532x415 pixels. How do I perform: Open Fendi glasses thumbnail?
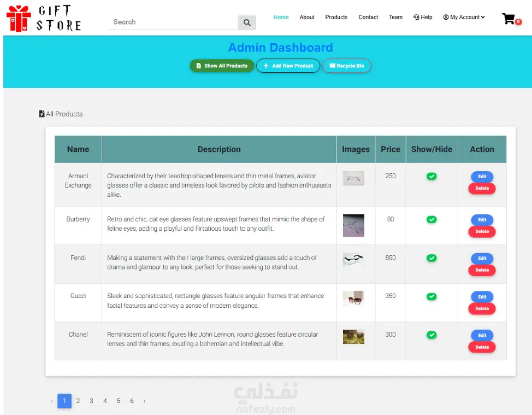(x=353, y=260)
